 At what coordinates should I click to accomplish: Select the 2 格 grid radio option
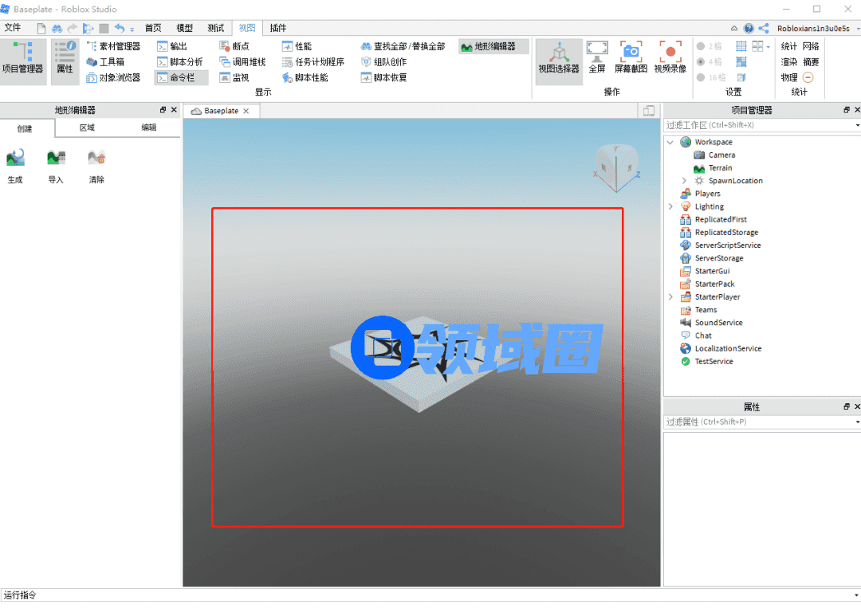(701, 47)
